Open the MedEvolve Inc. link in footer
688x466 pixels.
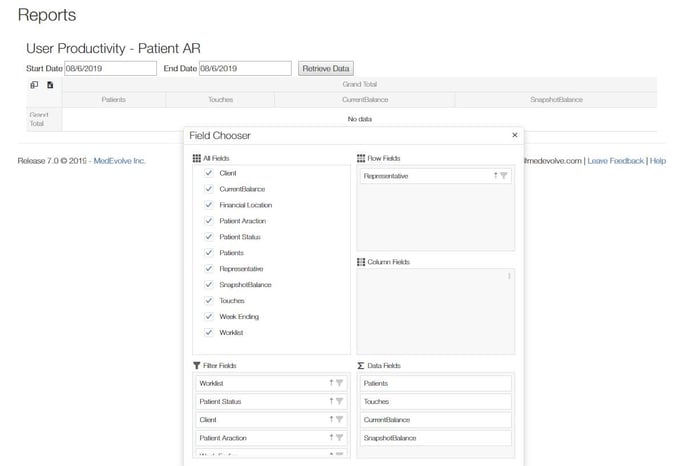119,160
